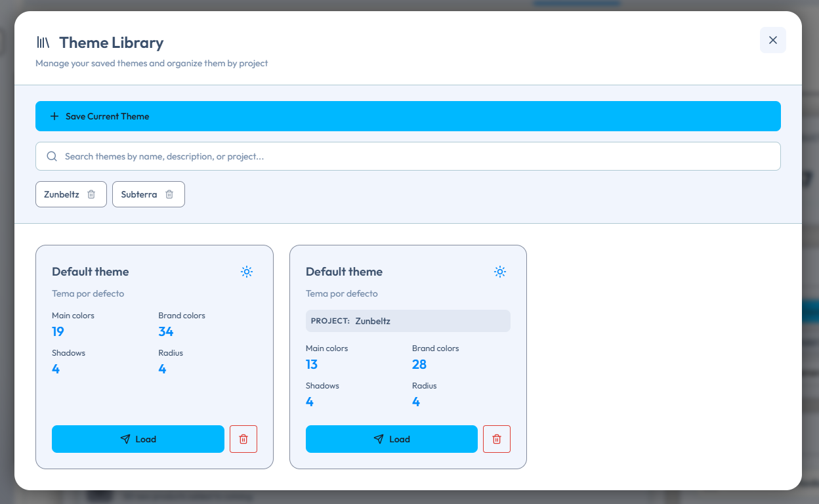Click the plus icon beside Save Current Theme
819x504 pixels.
click(54, 116)
